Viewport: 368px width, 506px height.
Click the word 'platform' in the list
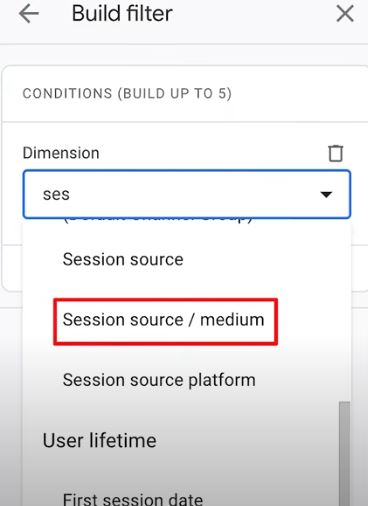point(222,380)
